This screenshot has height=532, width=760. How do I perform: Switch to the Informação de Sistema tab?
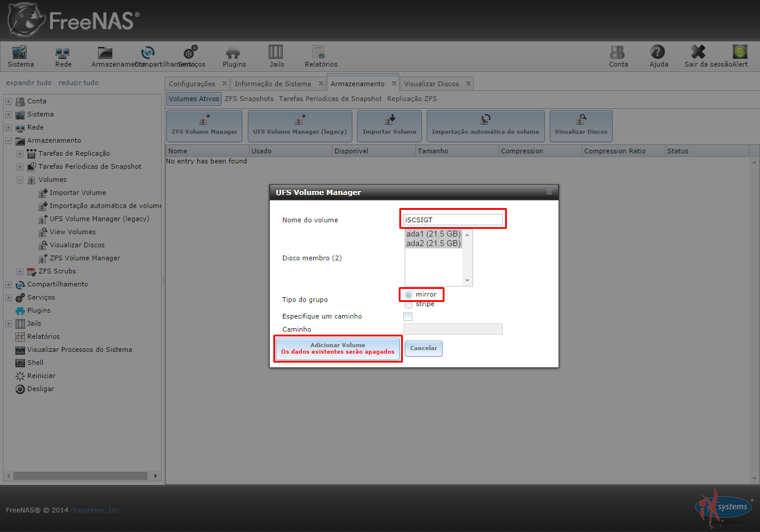pyautogui.click(x=273, y=84)
